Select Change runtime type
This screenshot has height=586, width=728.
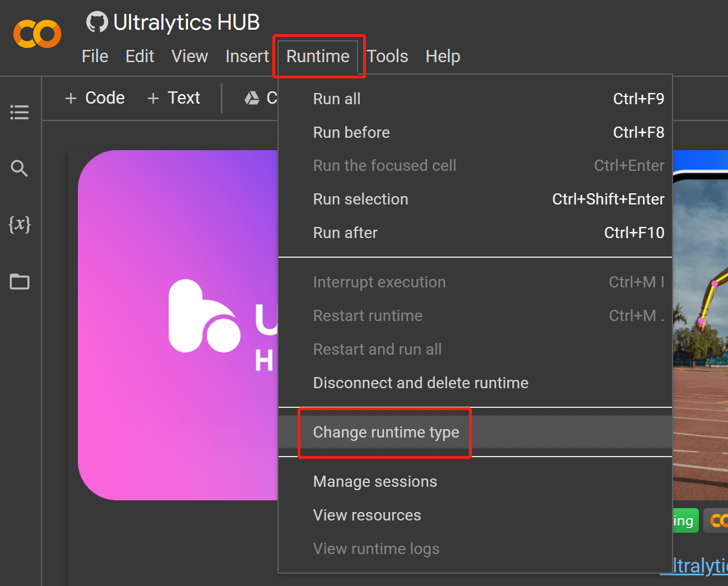(386, 432)
